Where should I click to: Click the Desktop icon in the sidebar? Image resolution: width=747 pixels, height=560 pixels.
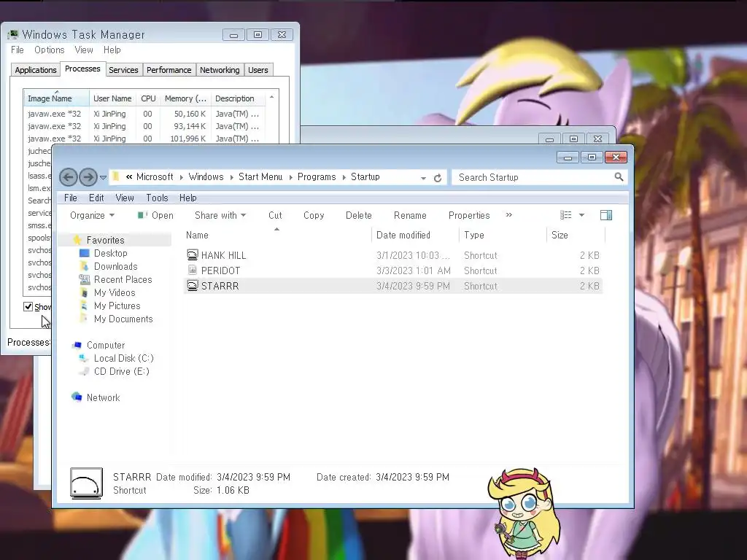coord(85,253)
